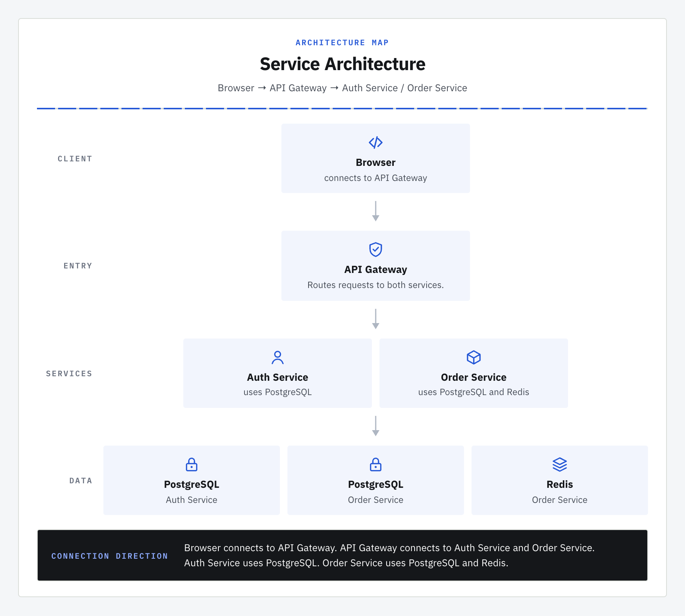The width and height of the screenshot is (685, 616).
Task: Click the user icon in Auth Service card
Action: point(278,357)
